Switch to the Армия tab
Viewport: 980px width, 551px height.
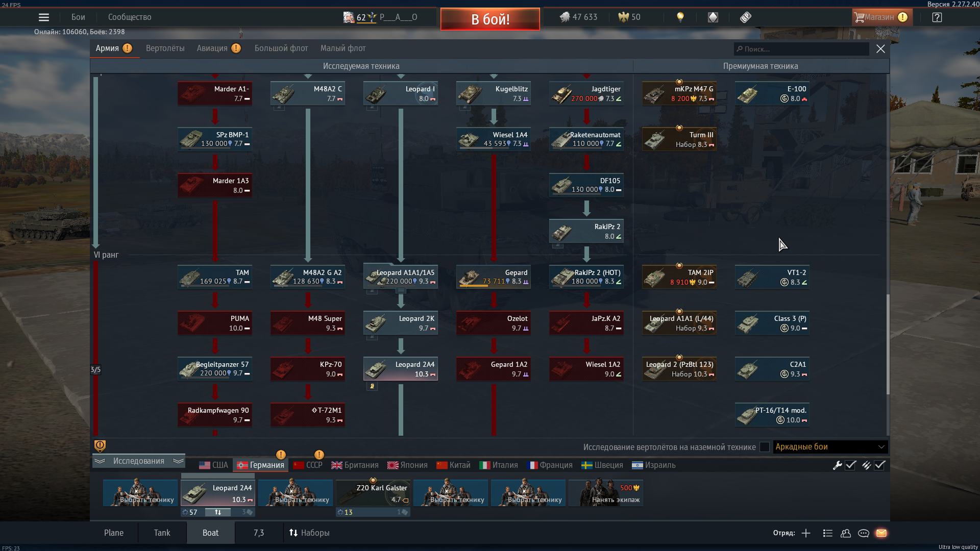[113, 48]
